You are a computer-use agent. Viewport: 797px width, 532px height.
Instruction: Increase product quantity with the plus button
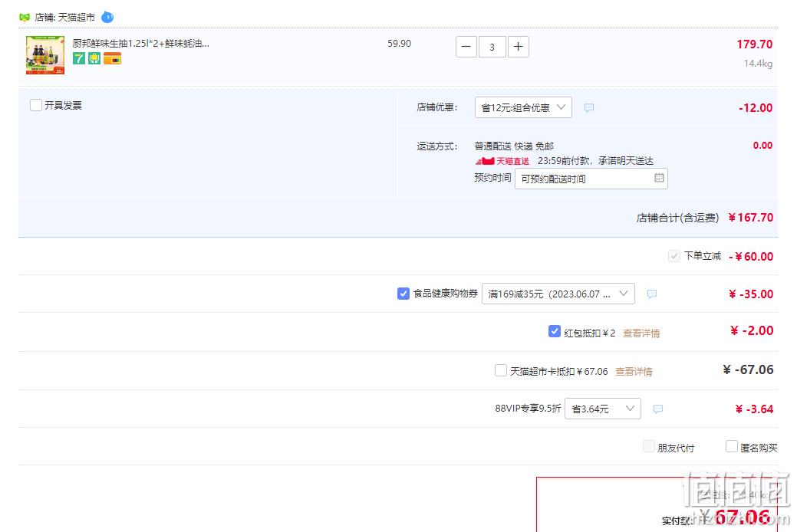pyautogui.click(x=519, y=47)
